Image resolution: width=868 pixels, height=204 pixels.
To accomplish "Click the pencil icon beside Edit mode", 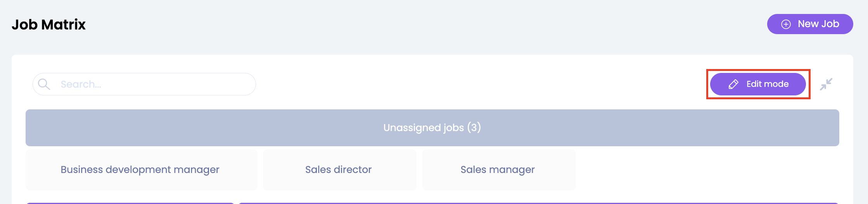I will pyautogui.click(x=733, y=84).
